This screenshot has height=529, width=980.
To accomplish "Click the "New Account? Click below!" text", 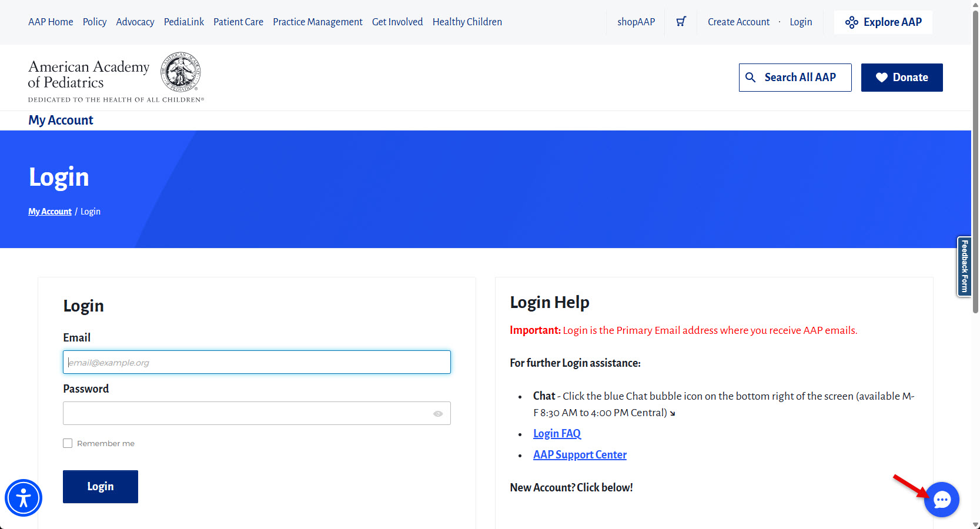I will click(571, 487).
